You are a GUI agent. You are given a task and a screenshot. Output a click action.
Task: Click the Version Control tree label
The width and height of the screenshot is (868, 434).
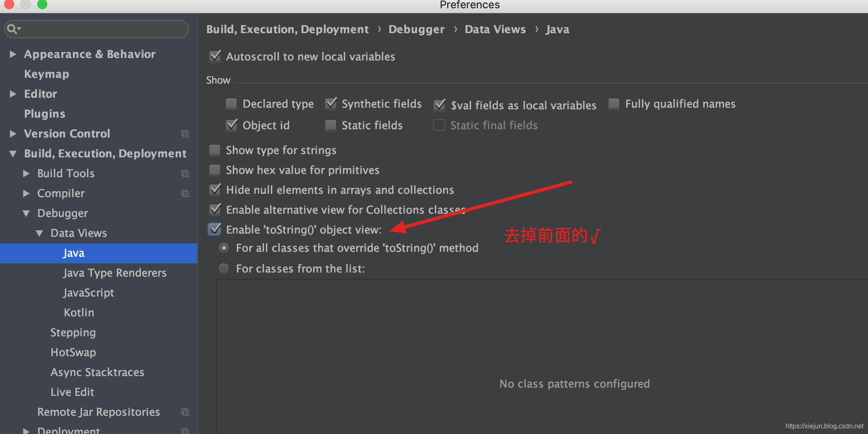(x=67, y=134)
